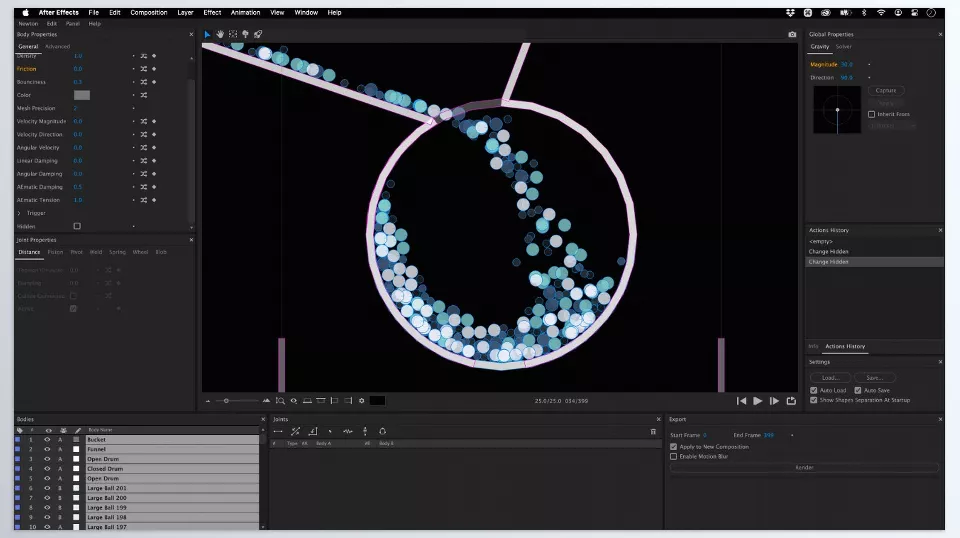
Task: Click the End Frame value 399
Action: tap(769, 435)
